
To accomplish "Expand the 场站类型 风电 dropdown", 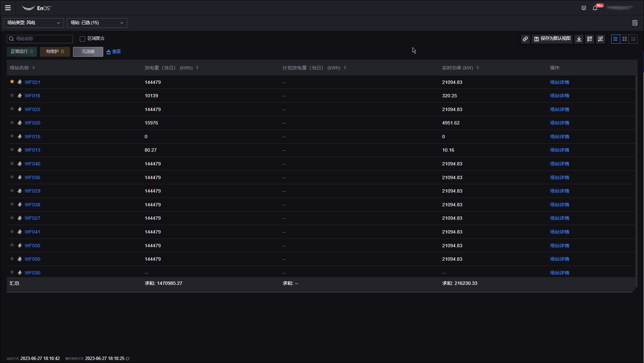I will tap(34, 23).
